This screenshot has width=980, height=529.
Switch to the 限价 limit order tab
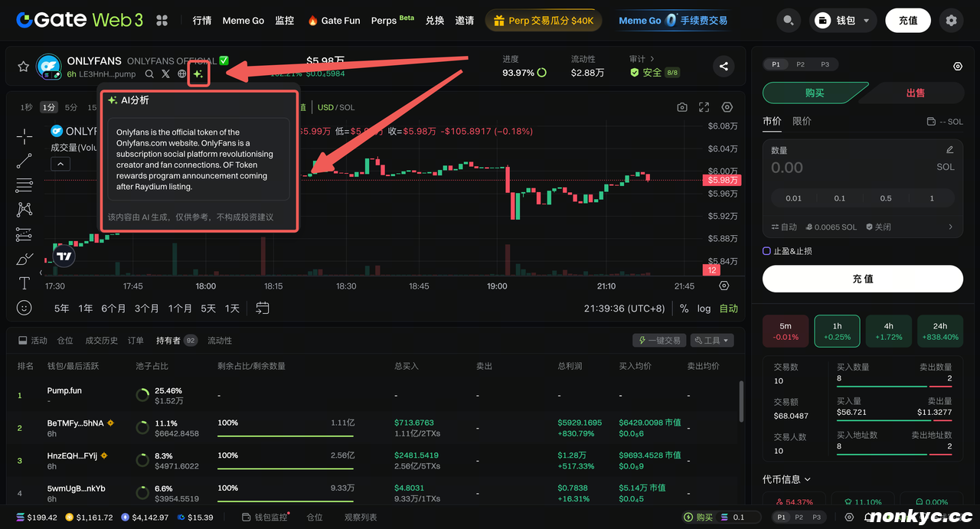802,121
